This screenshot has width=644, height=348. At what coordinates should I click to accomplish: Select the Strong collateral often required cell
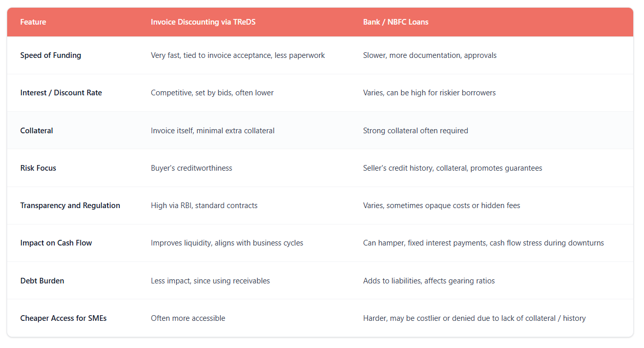pyautogui.click(x=416, y=131)
